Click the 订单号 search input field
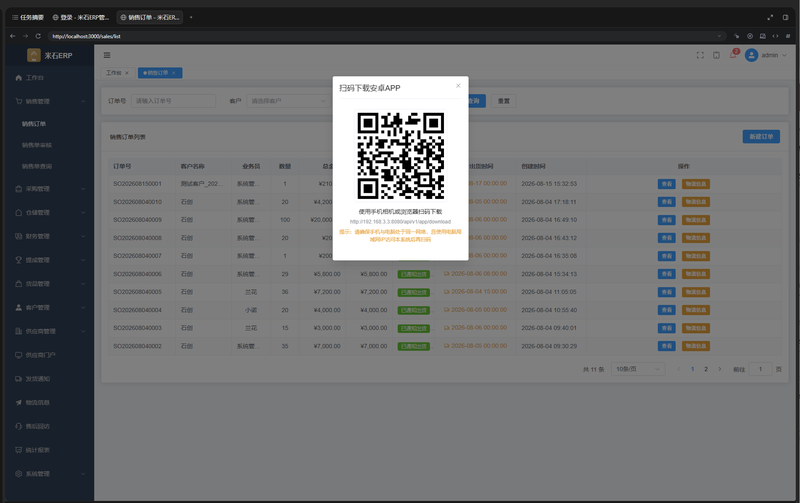Image resolution: width=800 pixels, height=503 pixels. click(x=173, y=101)
